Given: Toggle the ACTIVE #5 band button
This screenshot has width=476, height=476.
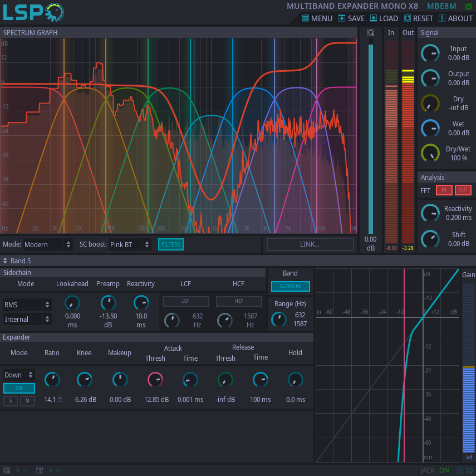Looking at the screenshot, I should [x=290, y=286].
